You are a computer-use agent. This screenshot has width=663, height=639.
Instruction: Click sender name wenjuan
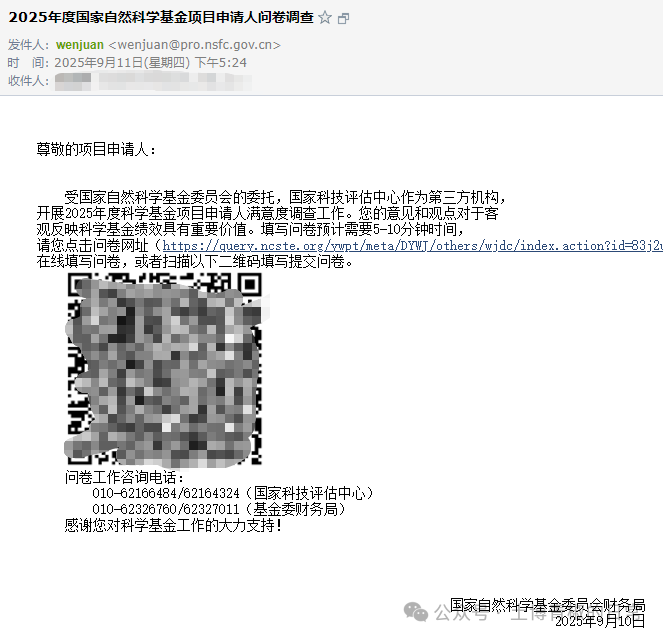[x=79, y=45]
